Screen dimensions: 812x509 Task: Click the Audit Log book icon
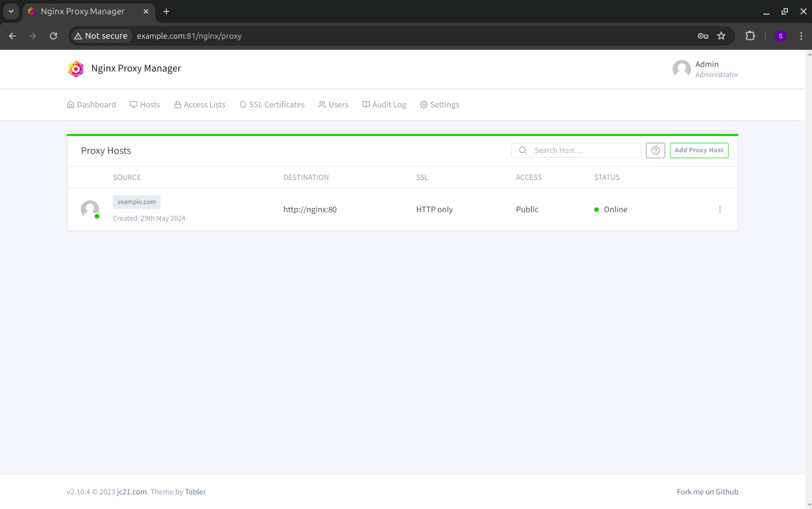click(x=365, y=104)
